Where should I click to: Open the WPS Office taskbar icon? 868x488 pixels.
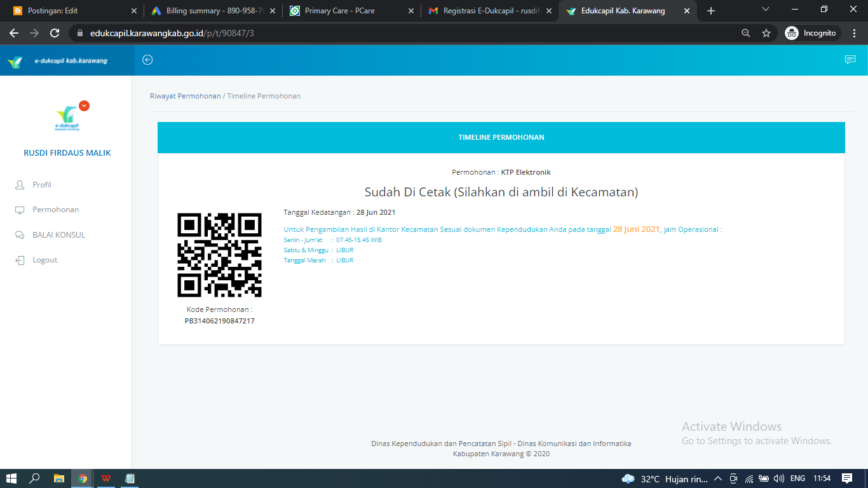pyautogui.click(x=106, y=478)
